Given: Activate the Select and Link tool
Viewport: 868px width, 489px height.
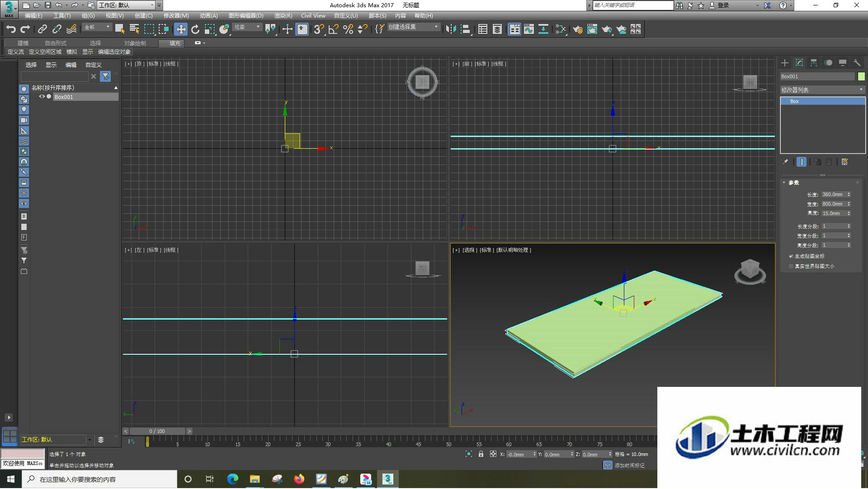Looking at the screenshot, I should pos(42,29).
